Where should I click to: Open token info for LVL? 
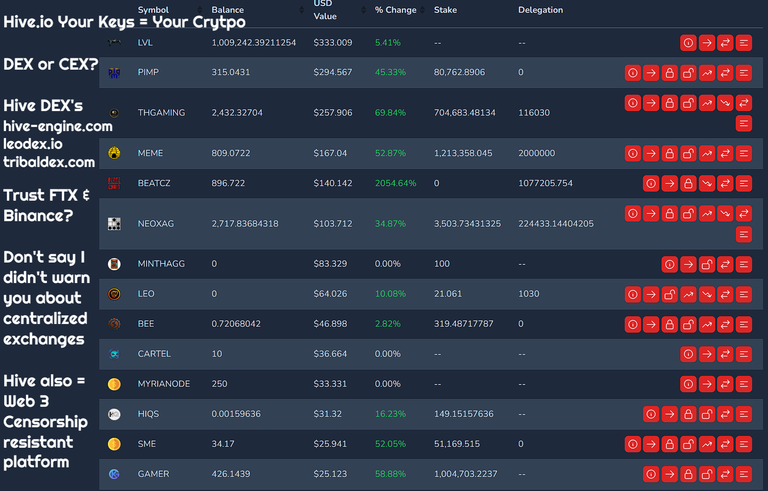688,43
